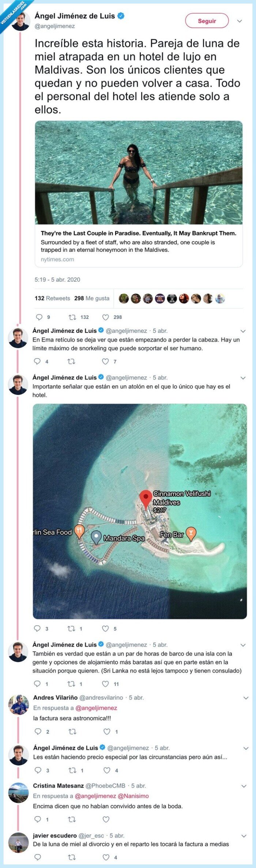Open the @angeljimenez mention in Andres Vilariño's reply
The height and width of the screenshot is (868, 256).
coord(96,708)
